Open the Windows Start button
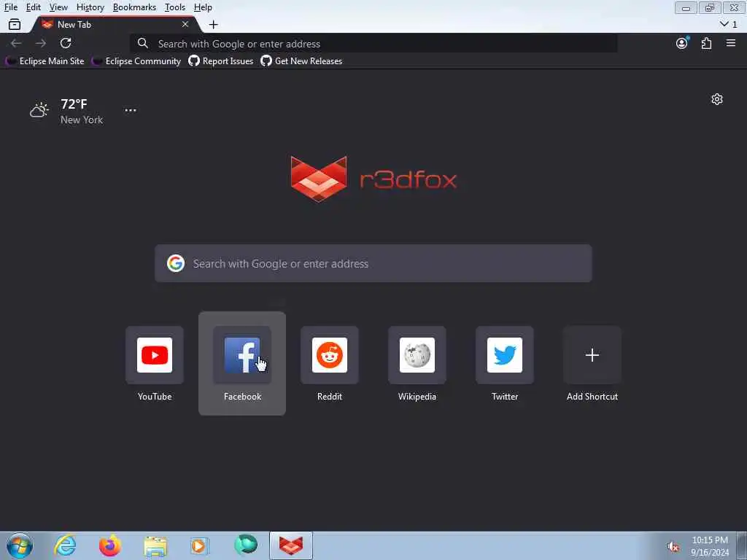Screen dimensions: 747x560 20,545
